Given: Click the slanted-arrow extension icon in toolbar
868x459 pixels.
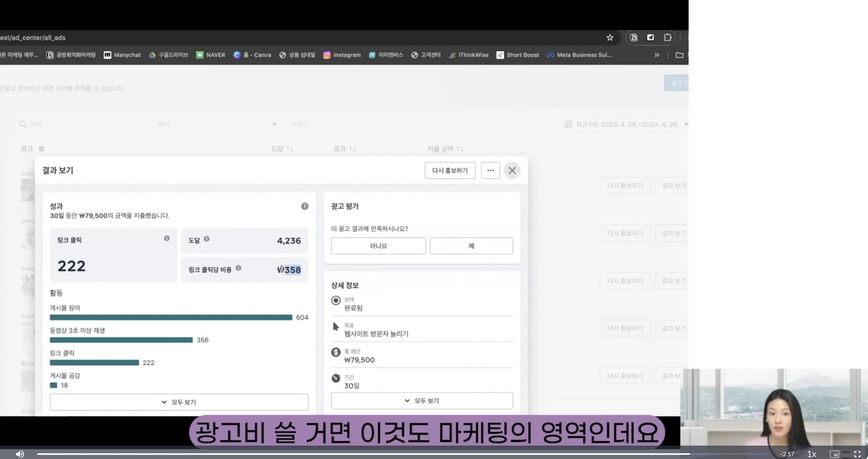Looking at the screenshot, I should pos(650,38).
